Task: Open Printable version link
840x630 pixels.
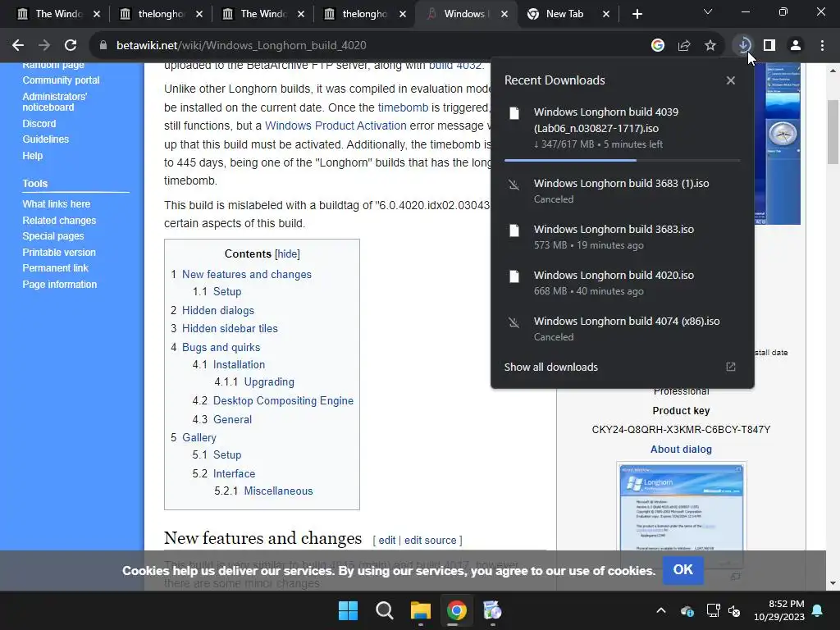Action: tap(59, 253)
